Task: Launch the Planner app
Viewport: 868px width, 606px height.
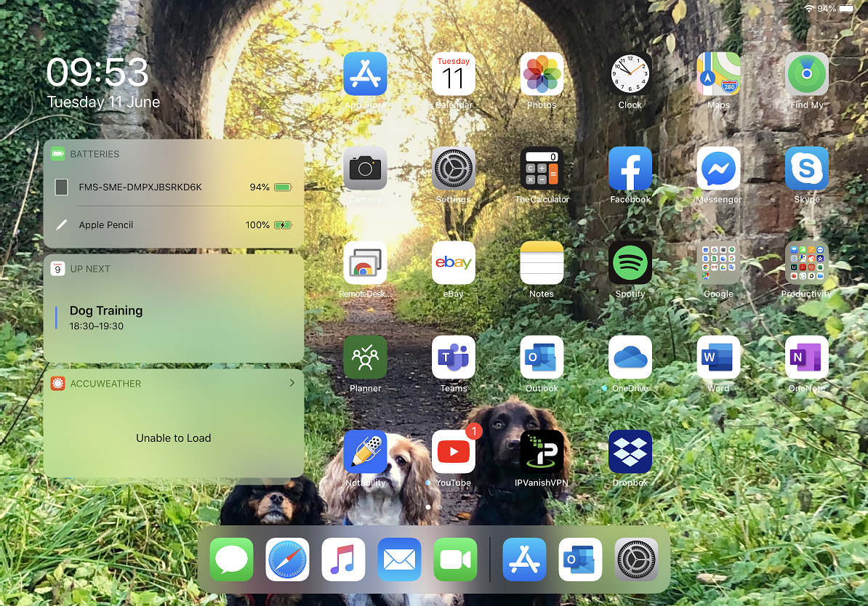Action: 365,357
